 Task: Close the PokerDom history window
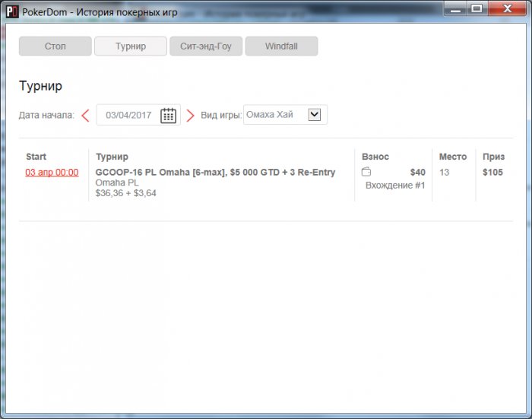[507, 9]
